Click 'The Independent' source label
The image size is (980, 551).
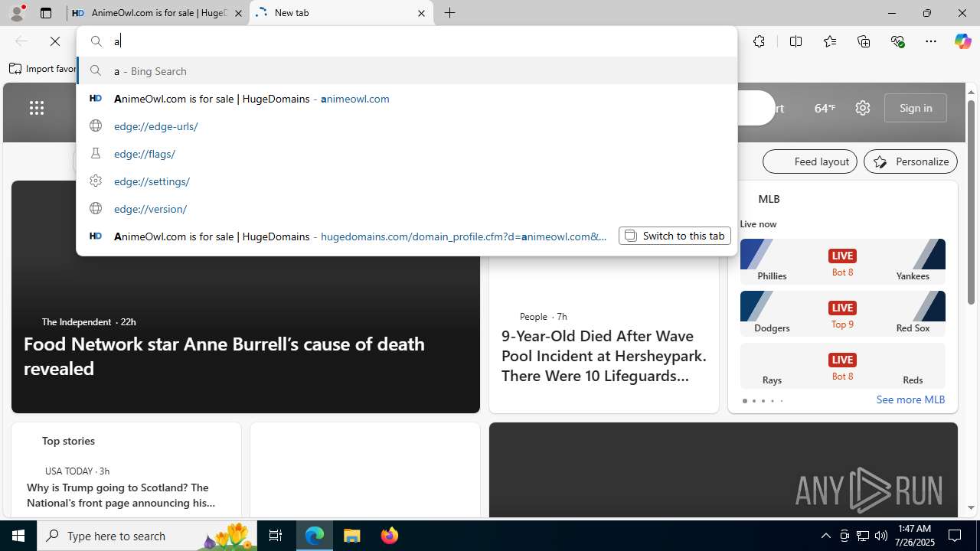77,321
